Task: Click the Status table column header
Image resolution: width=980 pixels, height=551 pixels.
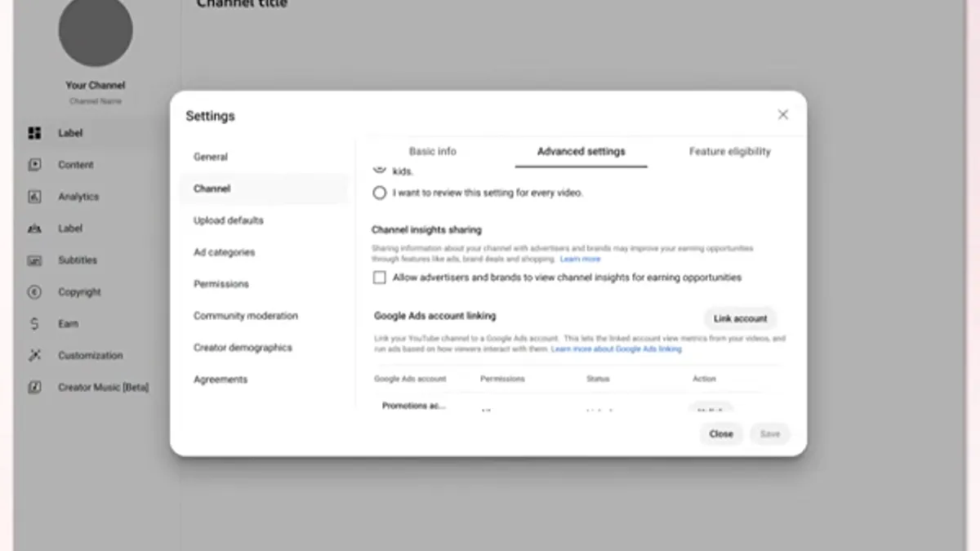Action: tap(598, 379)
